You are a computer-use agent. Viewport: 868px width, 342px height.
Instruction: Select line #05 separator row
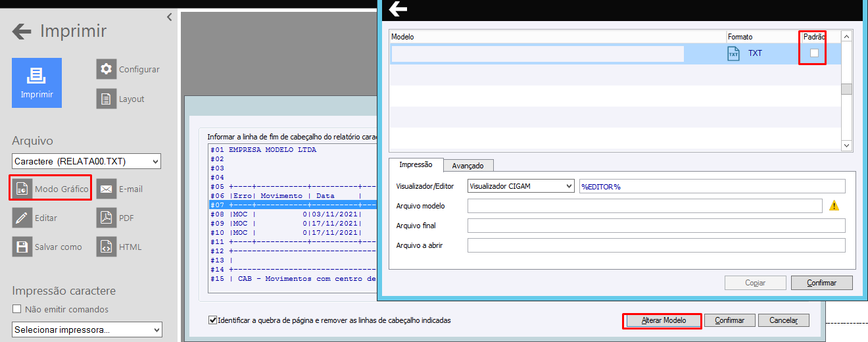pos(291,186)
